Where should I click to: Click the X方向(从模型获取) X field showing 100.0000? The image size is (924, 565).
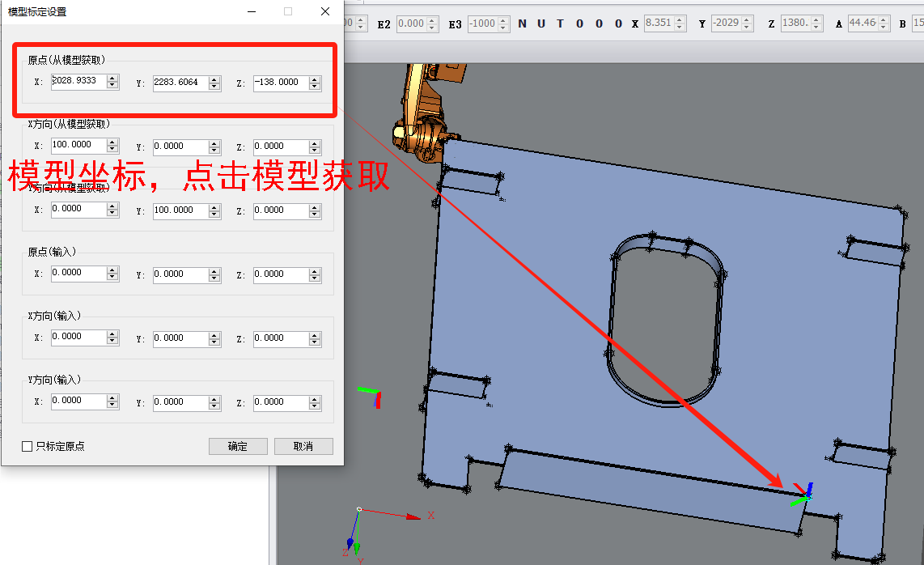(78, 146)
